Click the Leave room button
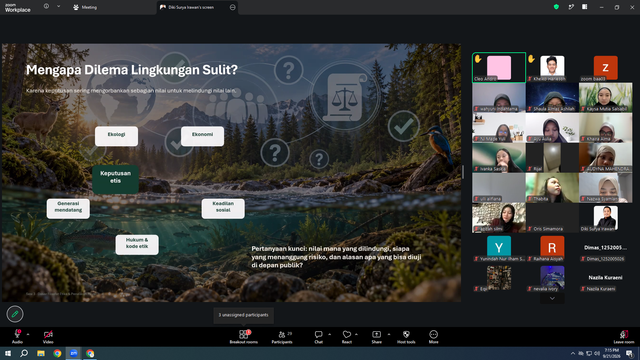640x360 pixels. tap(624, 337)
